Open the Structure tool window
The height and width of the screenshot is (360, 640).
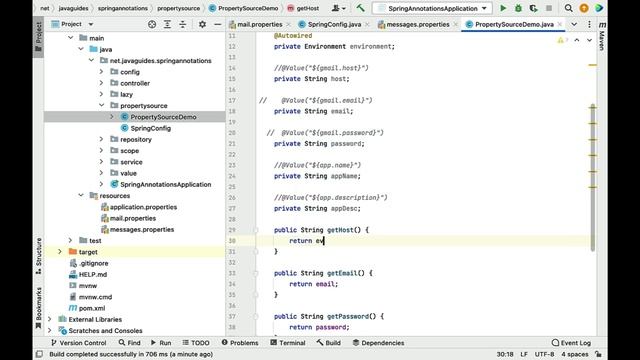click(38, 256)
